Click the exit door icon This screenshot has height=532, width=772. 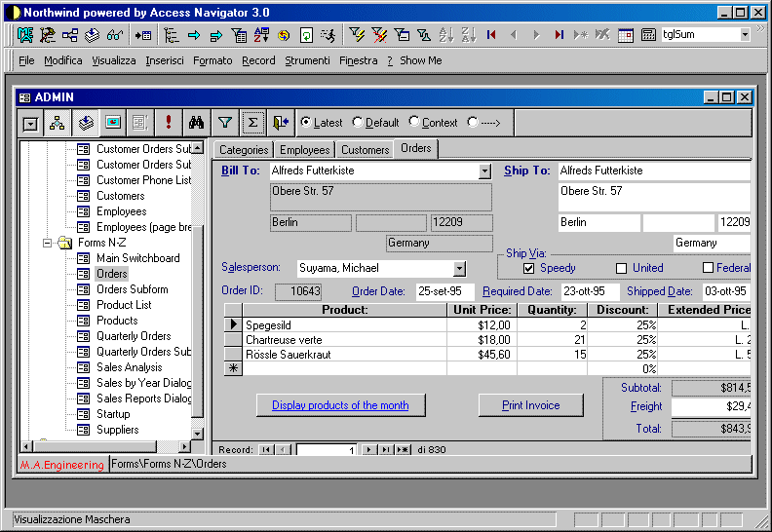281,123
